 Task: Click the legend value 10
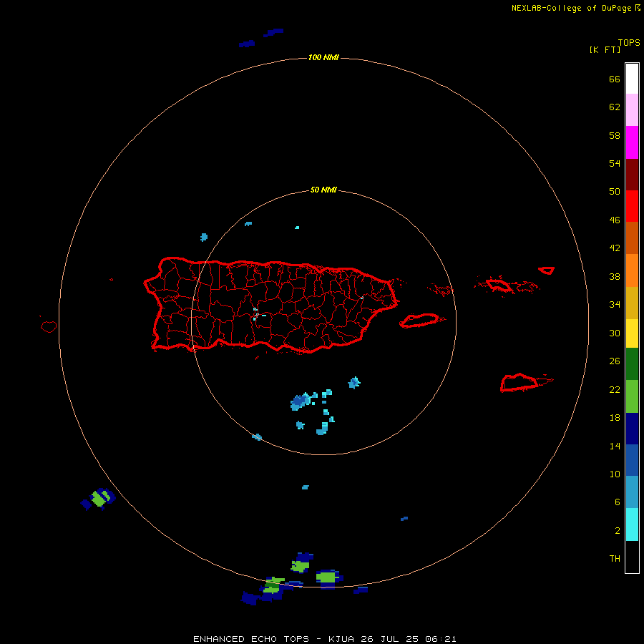coord(615,474)
